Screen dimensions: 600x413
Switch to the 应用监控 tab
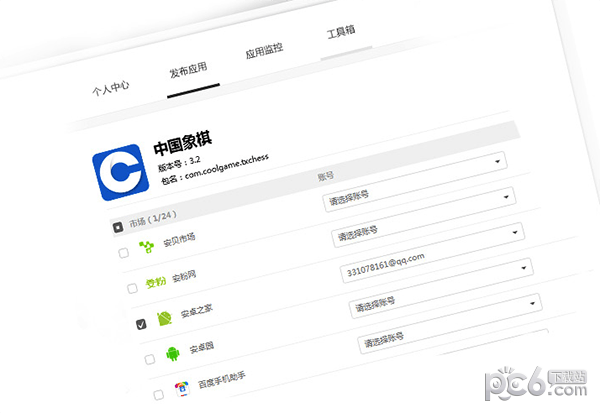pos(264,51)
